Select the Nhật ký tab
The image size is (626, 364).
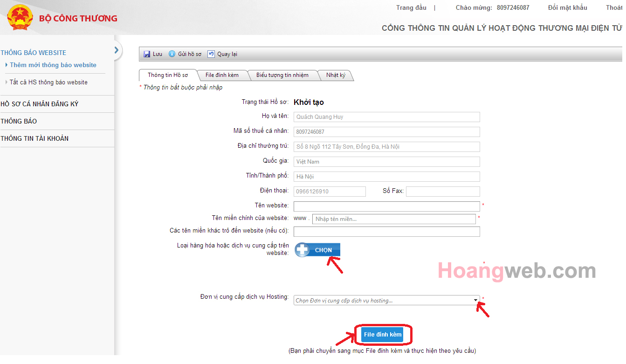pyautogui.click(x=336, y=75)
